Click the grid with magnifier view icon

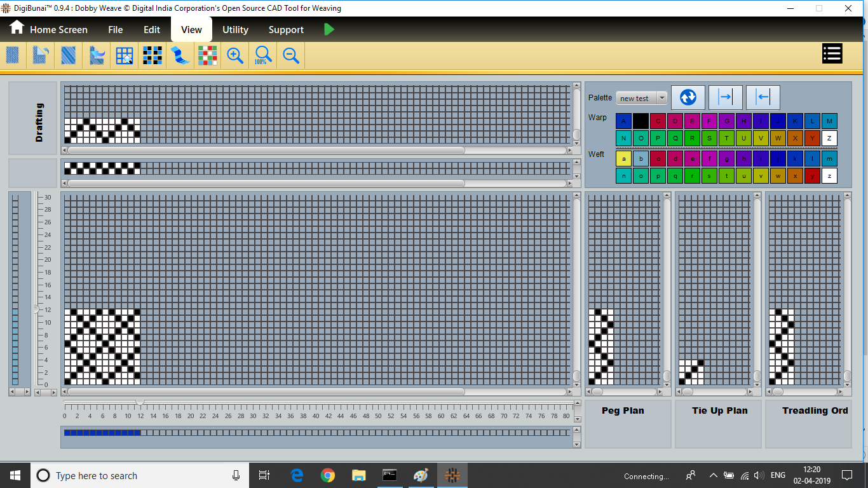click(x=125, y=56)
